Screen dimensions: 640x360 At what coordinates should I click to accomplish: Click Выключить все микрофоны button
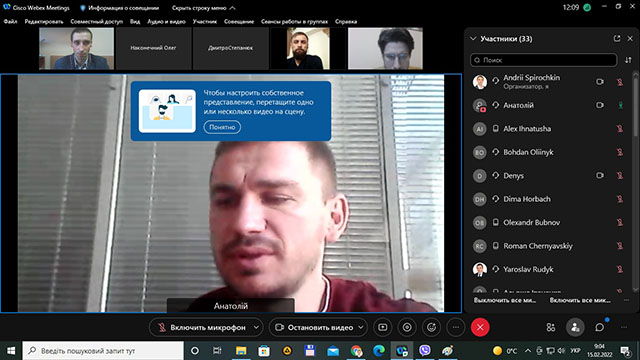click(505, 300)
